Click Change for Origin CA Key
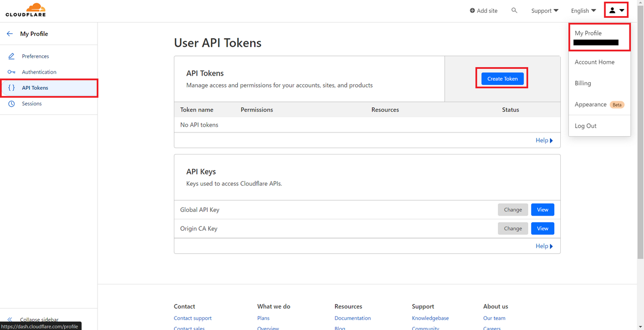 click(x=513, y=229)
